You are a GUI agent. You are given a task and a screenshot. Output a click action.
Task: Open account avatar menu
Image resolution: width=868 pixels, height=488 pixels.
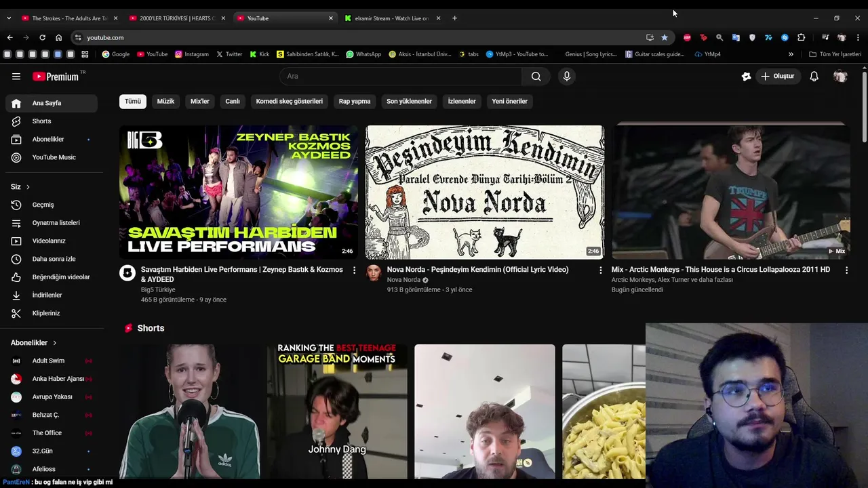(x=840, y=77)
